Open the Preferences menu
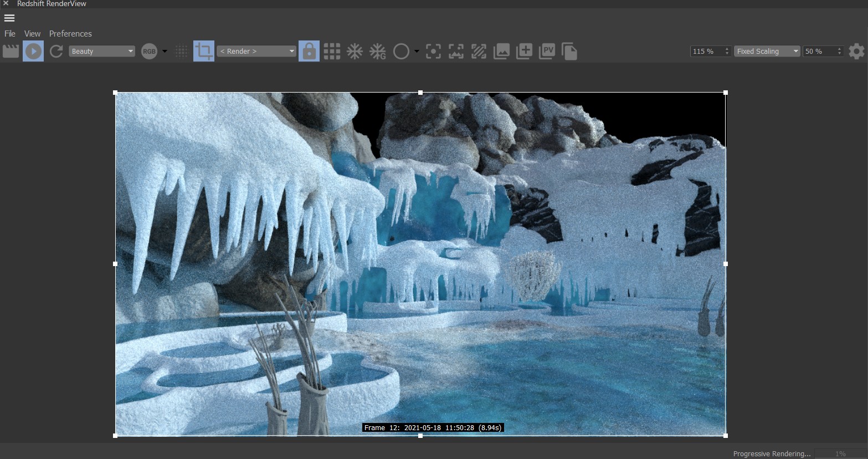This screenshot has width=868, height=459. tap(70, 34)
